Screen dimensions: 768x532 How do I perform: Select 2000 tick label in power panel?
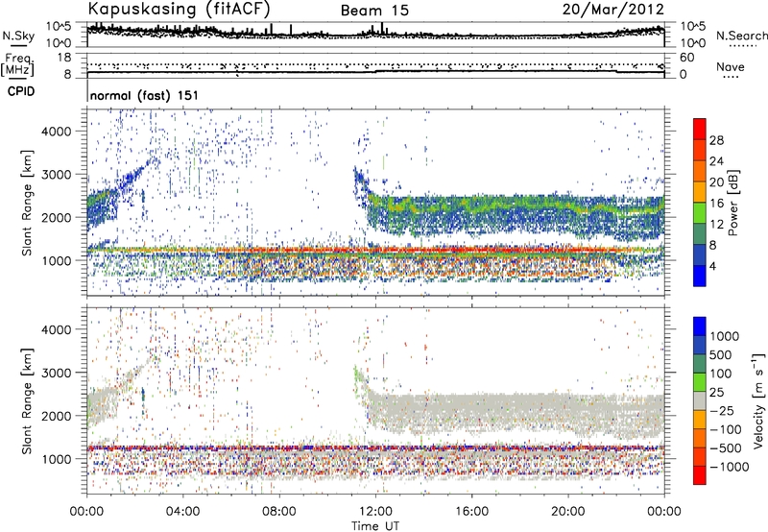pos(57,217)
